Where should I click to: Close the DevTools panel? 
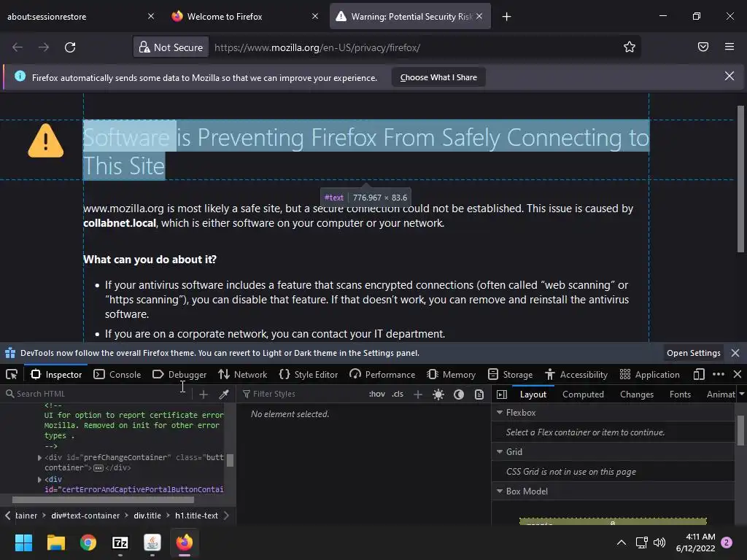pos(738,375)
